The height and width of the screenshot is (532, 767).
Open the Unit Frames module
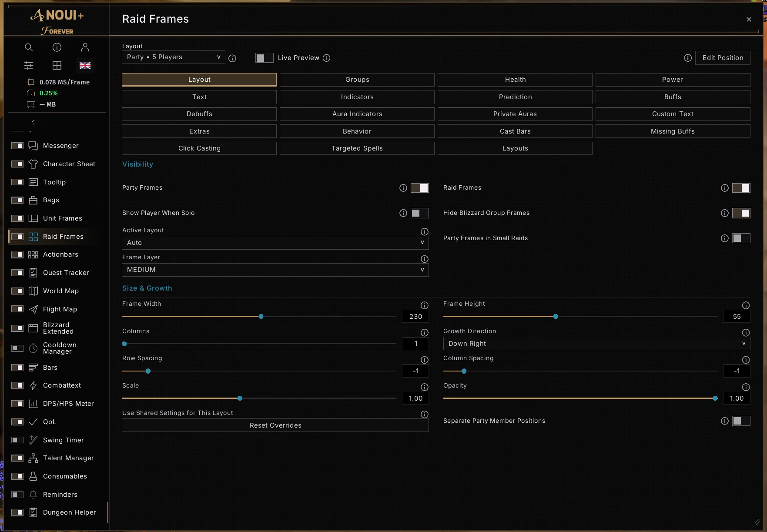click(62, 218)
